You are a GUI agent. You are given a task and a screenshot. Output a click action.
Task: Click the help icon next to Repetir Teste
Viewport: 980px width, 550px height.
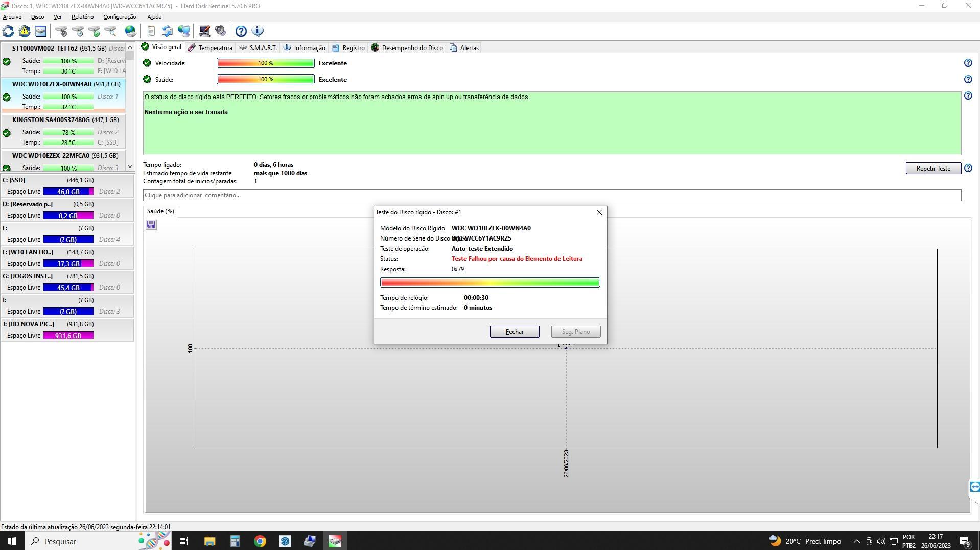(x=968, y=169)
